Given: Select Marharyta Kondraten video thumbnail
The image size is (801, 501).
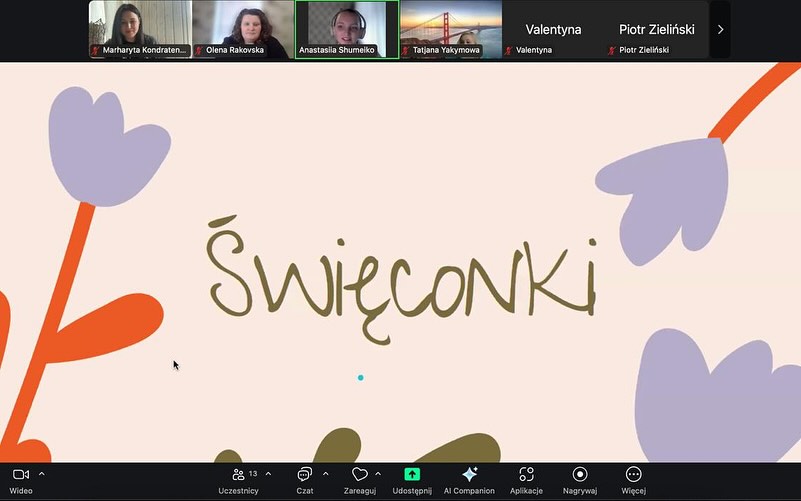Looking at the screenshot, I should [140, 29].
